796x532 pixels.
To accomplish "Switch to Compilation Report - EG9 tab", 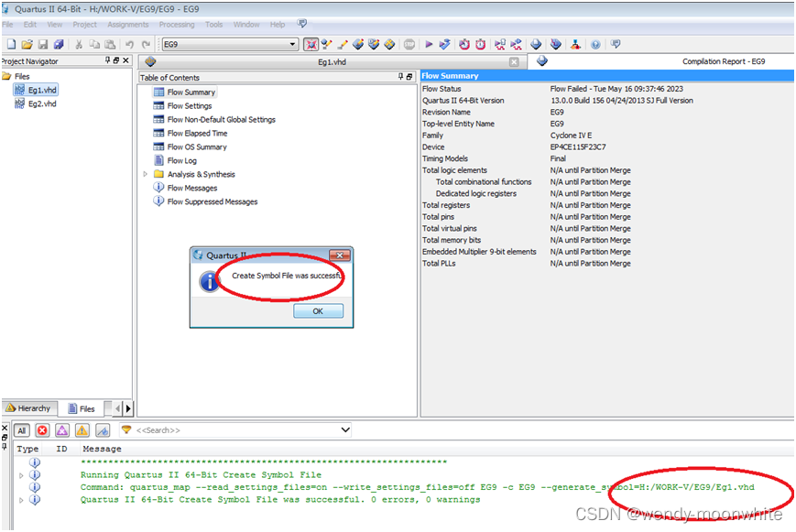I will tap(724, 61).
